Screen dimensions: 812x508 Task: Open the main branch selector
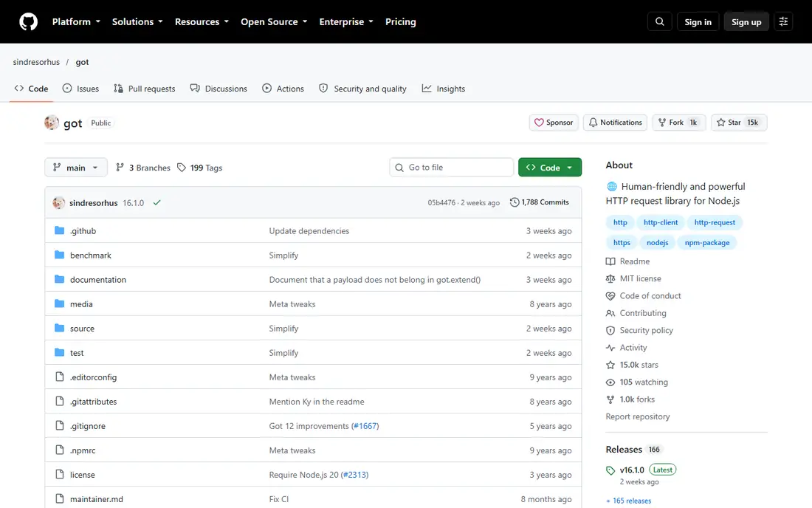[x=76, y=168]
